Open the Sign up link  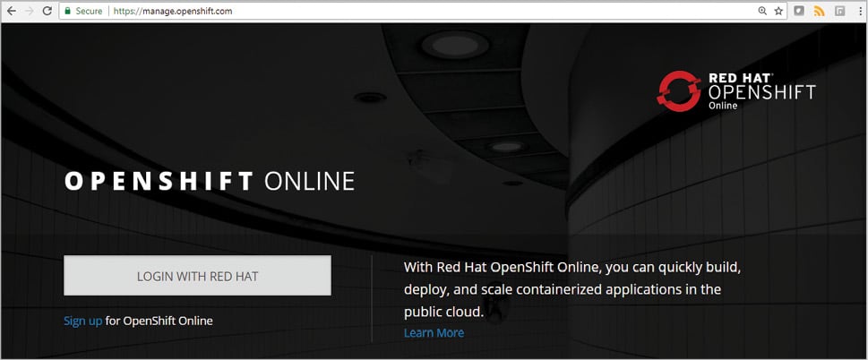[83, 321]
